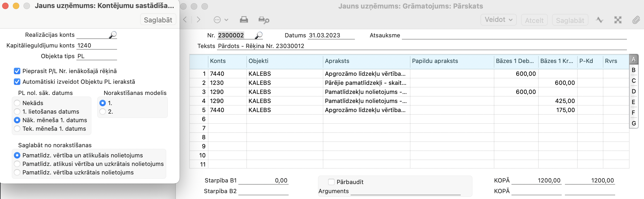Open print preview icon with magnifier
Viewport: 644px width, 199px height.
pos(264,20)
